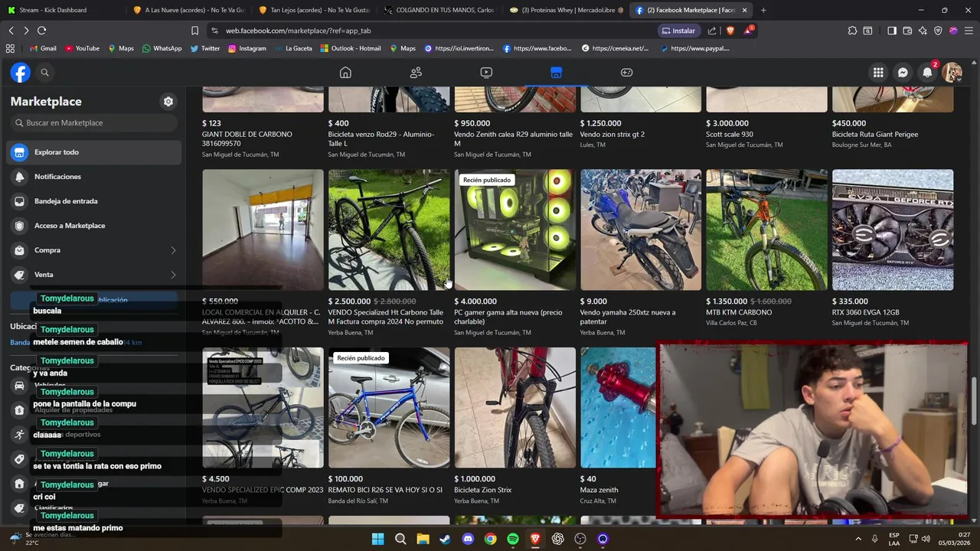Click the Instalar app button
The height and width of the screenshot is (551, 980).
pyautogui.click(x=678, y=31)
